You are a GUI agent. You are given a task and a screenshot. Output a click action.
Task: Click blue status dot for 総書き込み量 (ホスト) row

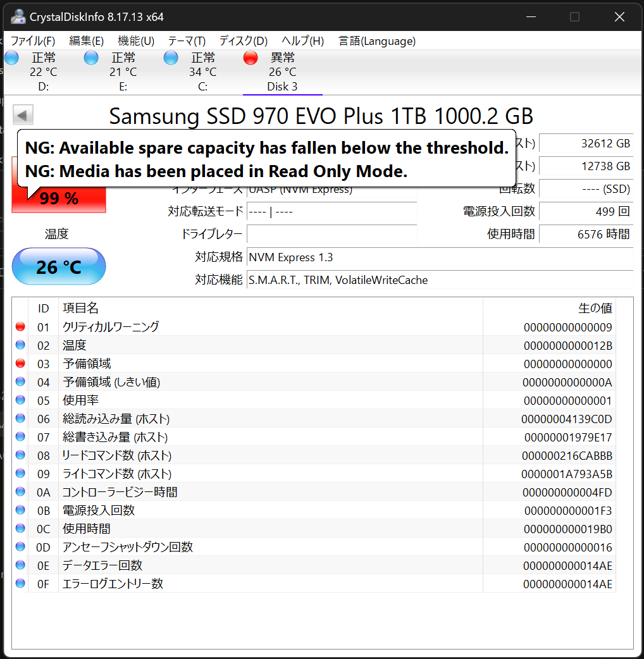[20, 436]
